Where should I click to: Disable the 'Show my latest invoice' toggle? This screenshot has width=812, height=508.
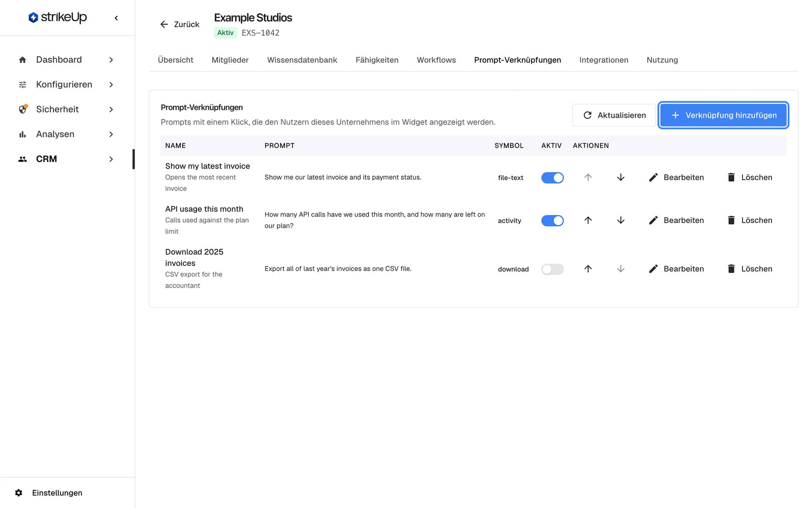coord(552,177)
